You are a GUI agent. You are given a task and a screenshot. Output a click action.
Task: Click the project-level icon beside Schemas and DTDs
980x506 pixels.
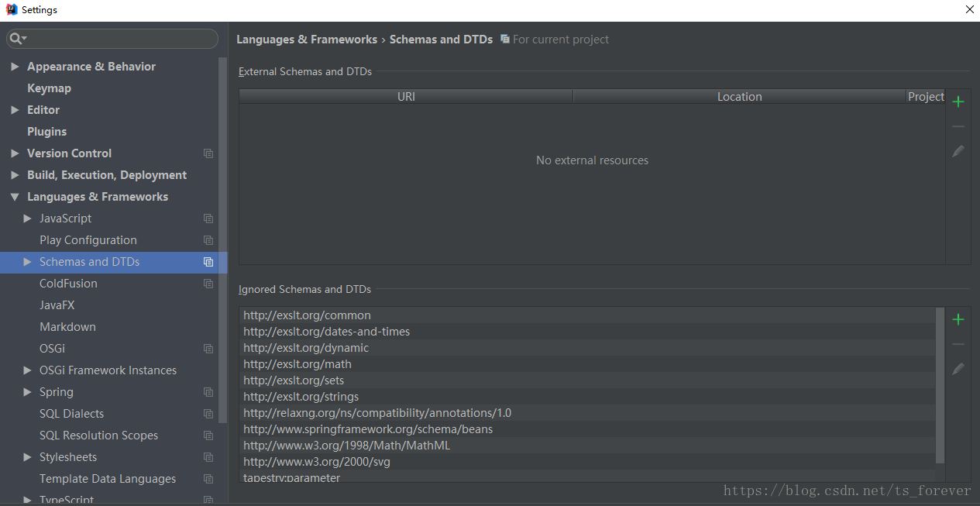pyautogui.click(x=208, y=262)
